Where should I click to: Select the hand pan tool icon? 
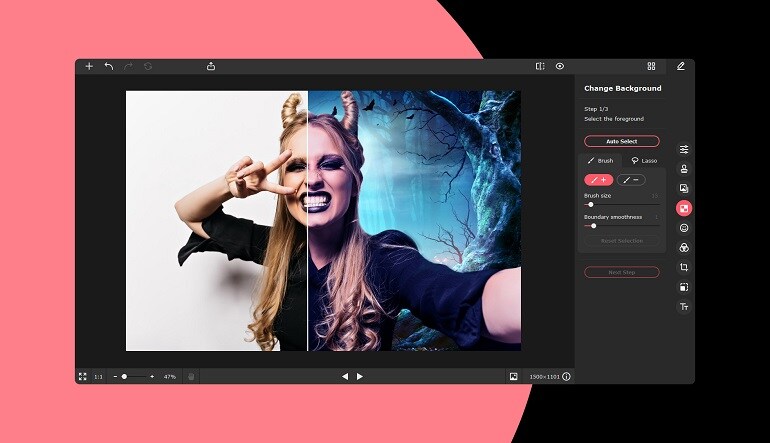pos(191,377)
